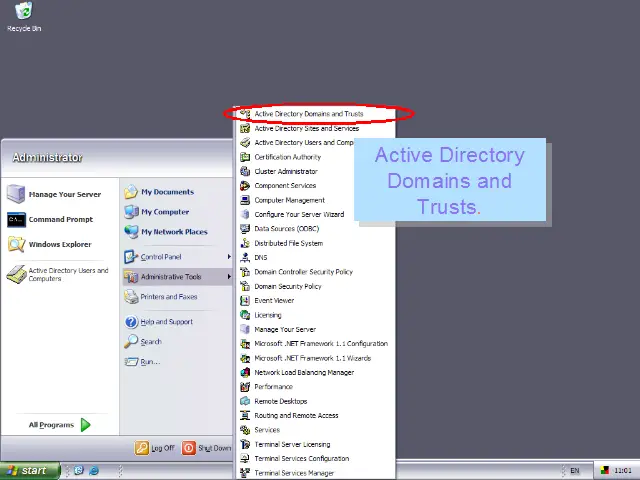Image resolution: width=640 pixels, height=480 pixels.
Task: Click the Routing and Remote Access icon
Action: pyautogui.click(x=245, y=416)
